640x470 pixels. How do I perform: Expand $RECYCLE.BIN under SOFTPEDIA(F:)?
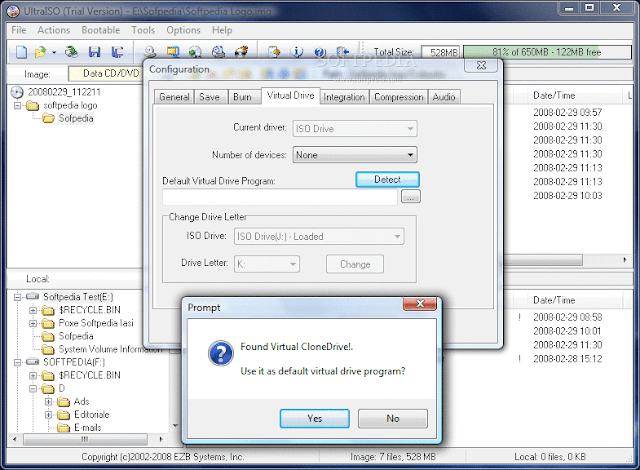[x=33, y=375]
